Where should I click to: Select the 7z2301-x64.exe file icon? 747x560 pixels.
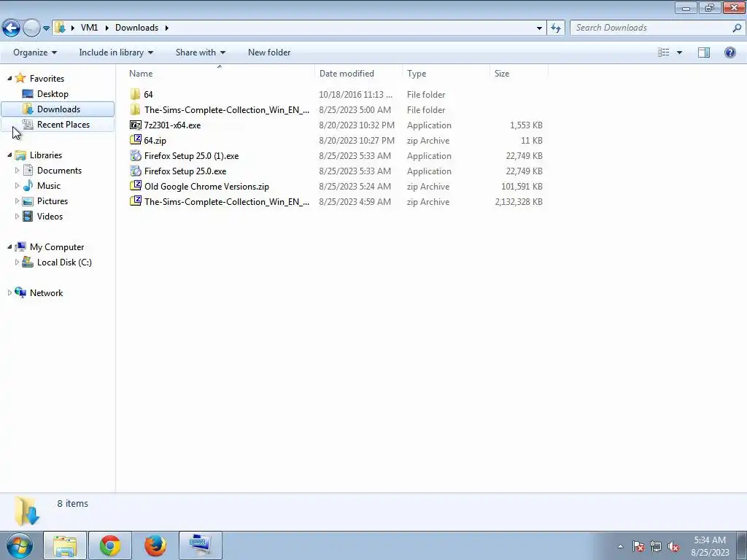(x=135, y=125)
